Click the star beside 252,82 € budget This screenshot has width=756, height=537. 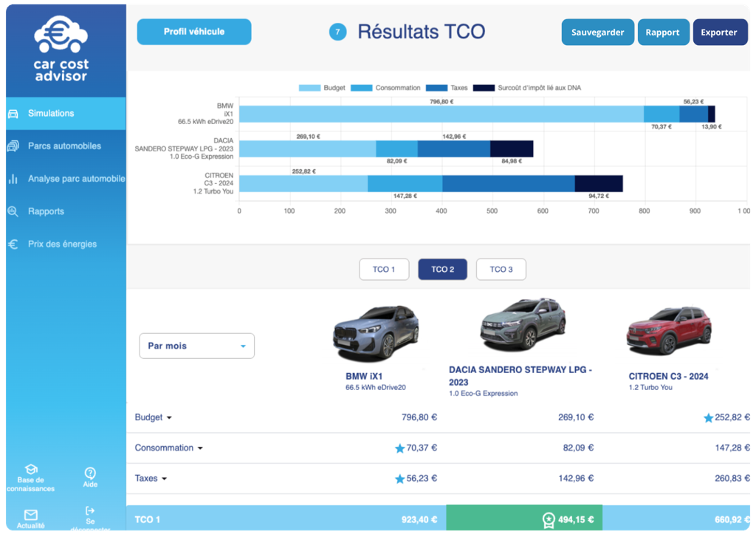[x=708, y=418]
